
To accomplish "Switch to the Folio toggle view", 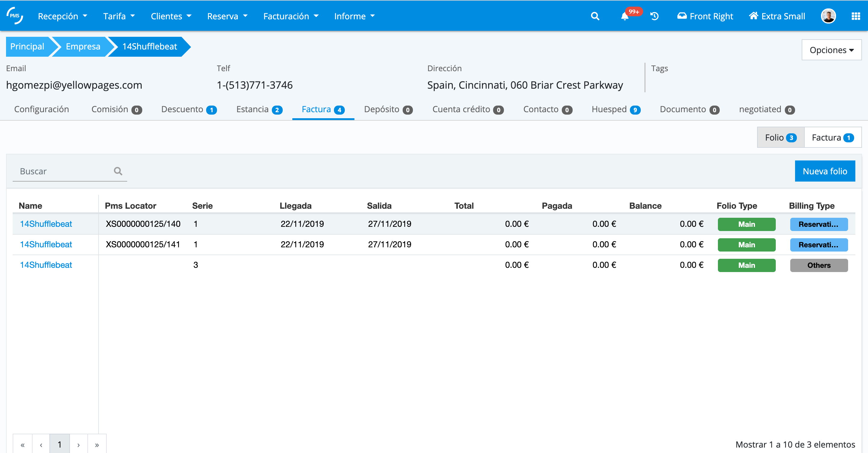I will pyautogui.click(x=780, y=138).
